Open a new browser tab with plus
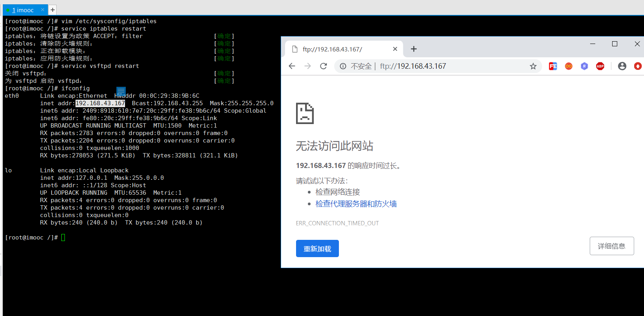The width and height of the screenshot is (644, 316). pos(414,49)
